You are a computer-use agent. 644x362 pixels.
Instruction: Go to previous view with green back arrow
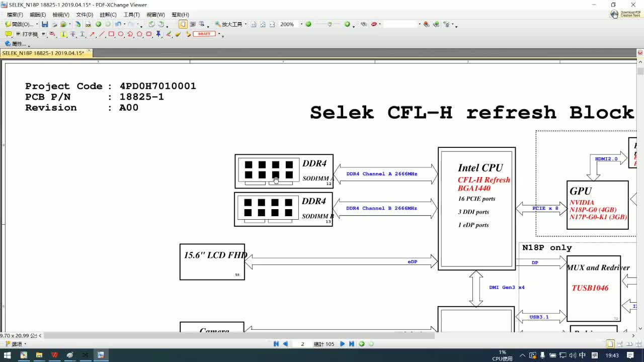tap(99, 24)
